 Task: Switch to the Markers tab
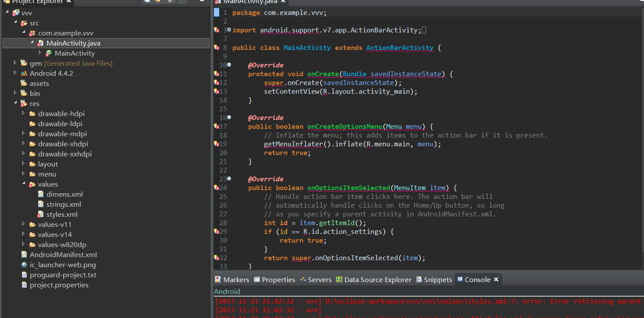point(232,279)
